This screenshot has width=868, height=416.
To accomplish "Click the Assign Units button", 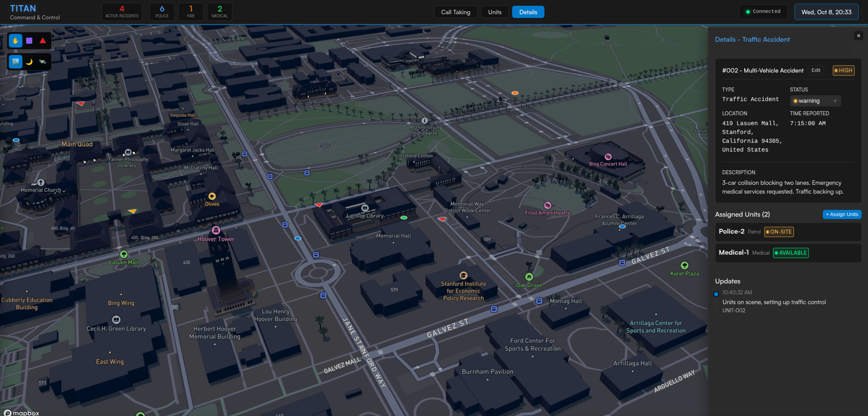I will (842, 214).
